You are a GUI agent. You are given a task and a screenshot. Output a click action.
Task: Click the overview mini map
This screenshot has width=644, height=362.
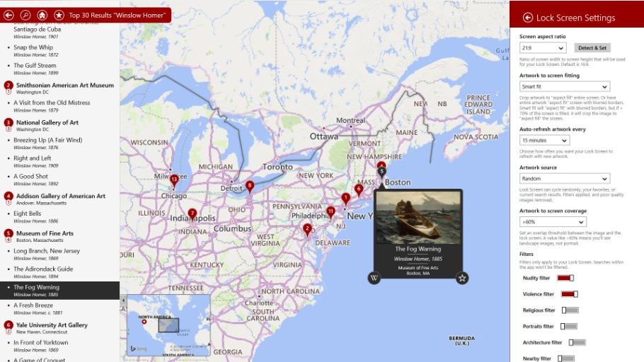coord(169,325)
